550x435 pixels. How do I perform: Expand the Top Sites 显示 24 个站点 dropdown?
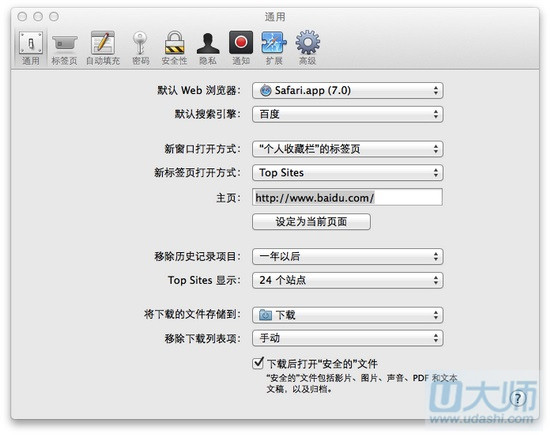click(x=348, y=280)
